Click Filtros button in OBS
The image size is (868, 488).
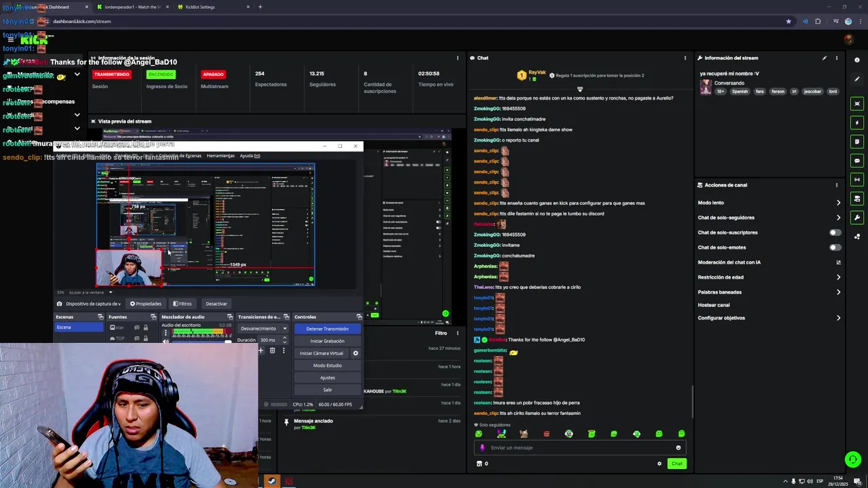pyautogui.click(x=182, y=304)
